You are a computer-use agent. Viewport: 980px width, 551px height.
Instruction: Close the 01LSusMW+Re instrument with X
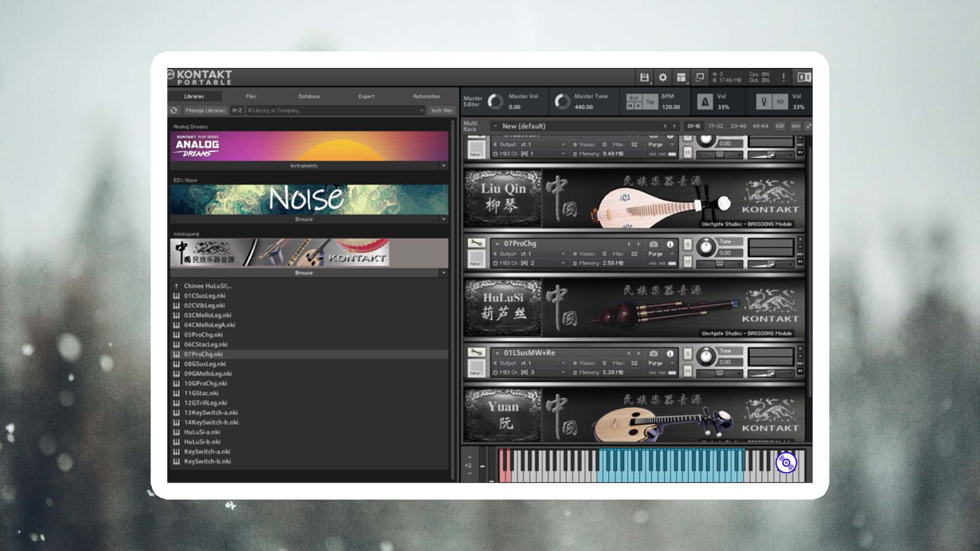(x=800, y=348)
